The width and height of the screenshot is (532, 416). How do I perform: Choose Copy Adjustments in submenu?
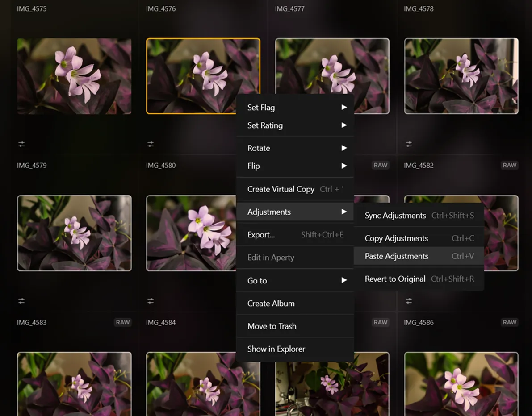click(419, 238)
